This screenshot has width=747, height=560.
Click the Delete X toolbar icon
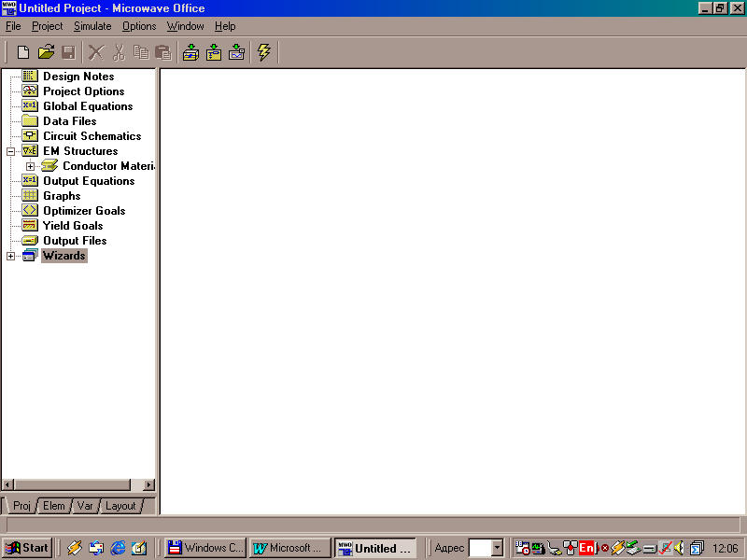(96, 52)
